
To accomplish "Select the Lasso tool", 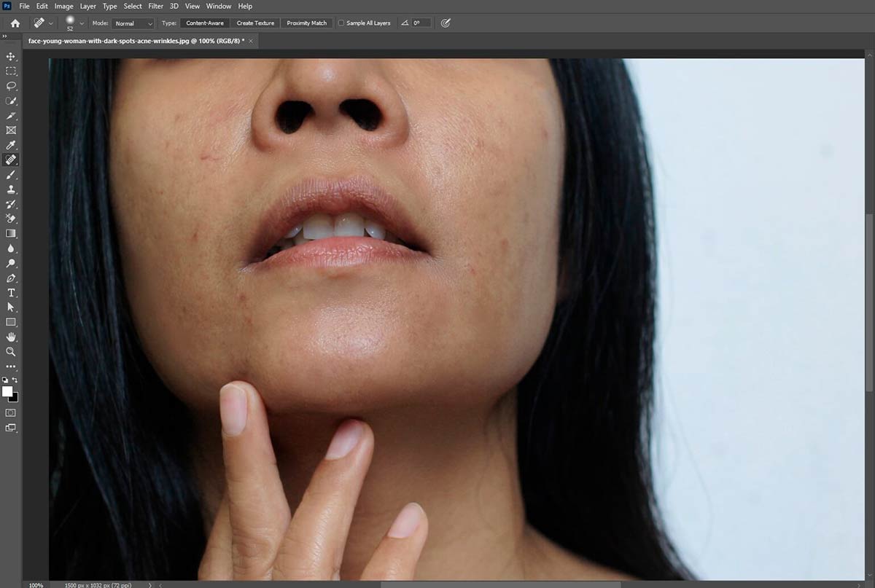I will [x=11, y=86].
